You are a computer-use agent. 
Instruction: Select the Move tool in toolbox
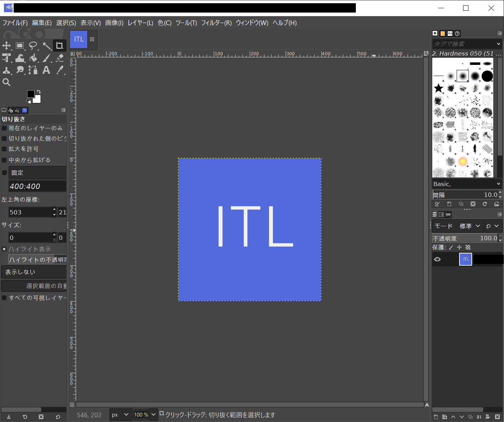click(6, 46)
